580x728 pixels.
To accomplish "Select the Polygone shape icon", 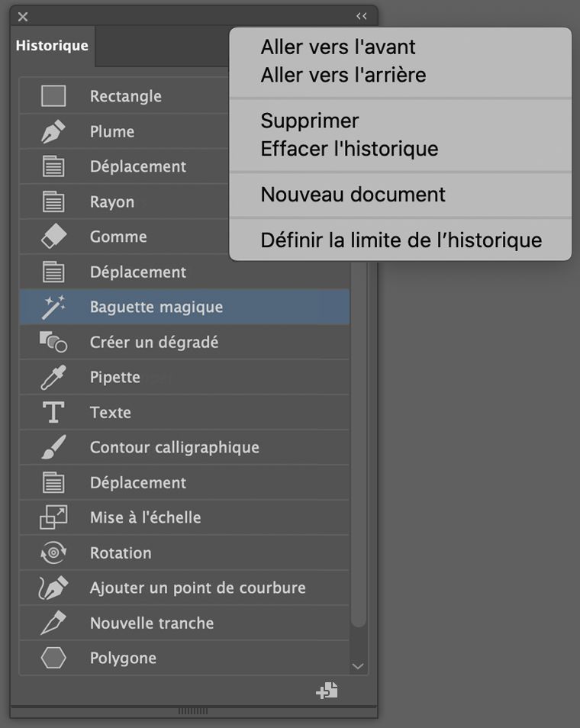I will tap(53, 658).
